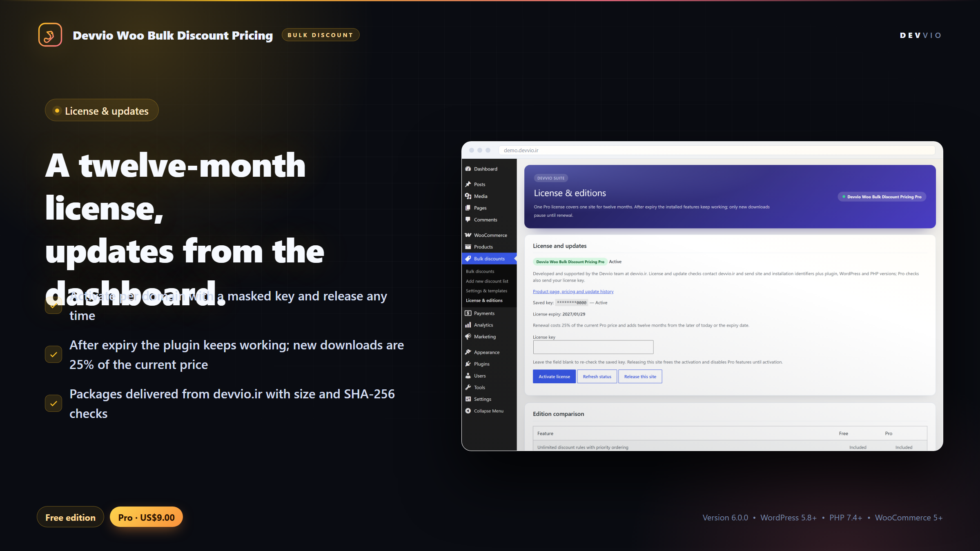This screenshot has height=551, width=980.
Task: Click the 'License expiry: 2027/01/29' text
Action: tap(559, 314)
